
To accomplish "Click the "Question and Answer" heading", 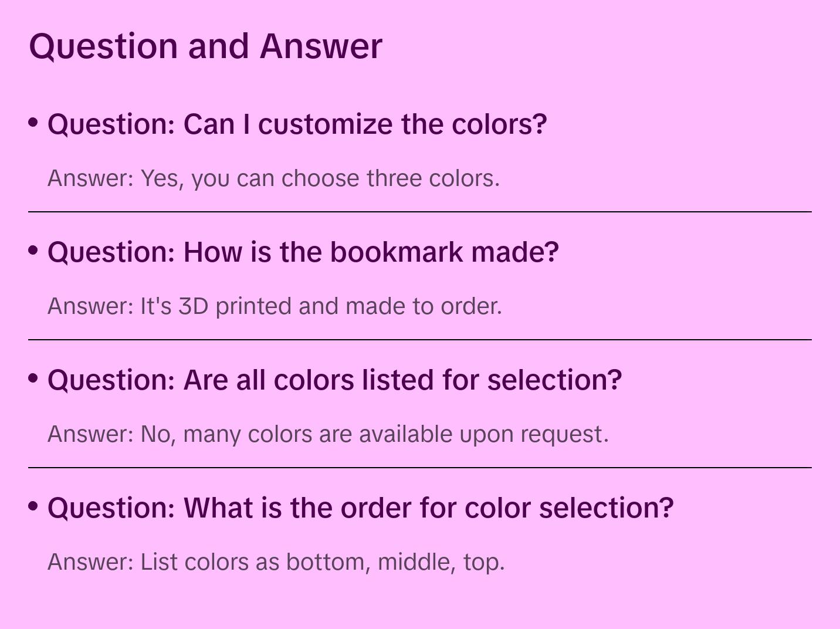I will pyautogui.click(x=205, y=46).
